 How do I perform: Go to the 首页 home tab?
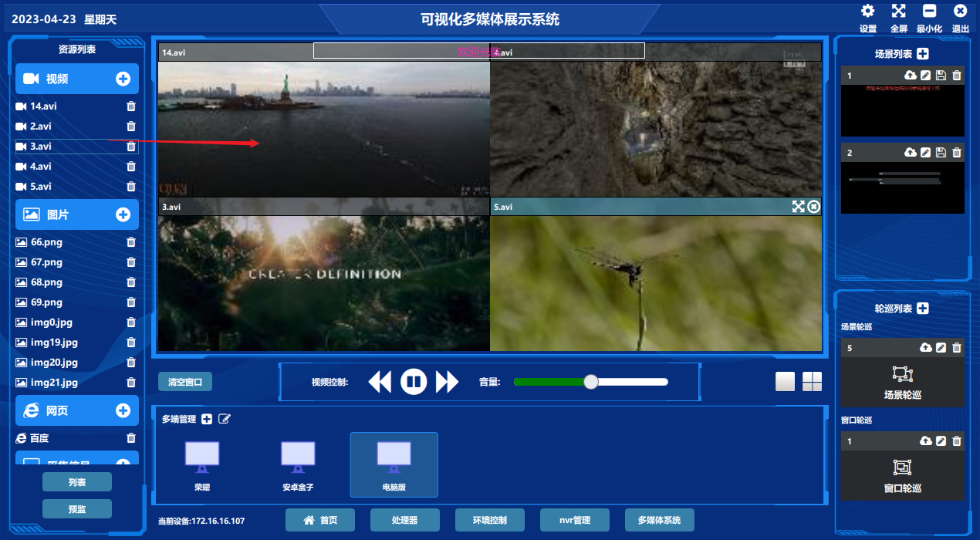(320, 520)
